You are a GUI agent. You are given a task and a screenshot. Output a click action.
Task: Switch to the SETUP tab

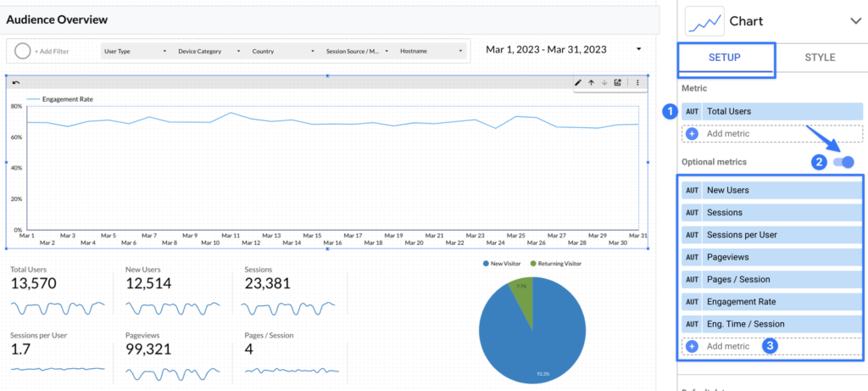726,58
